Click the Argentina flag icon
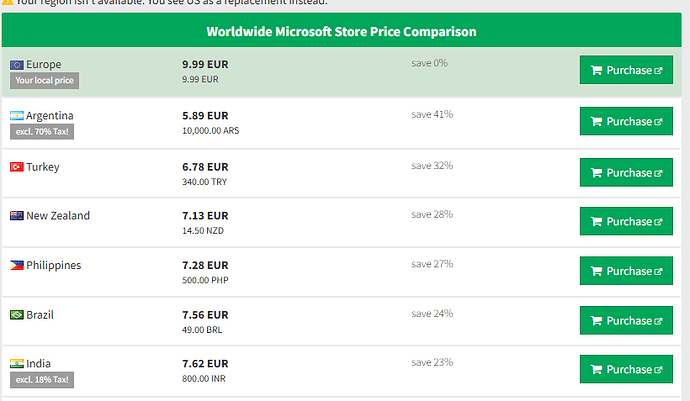 (17, 116)
